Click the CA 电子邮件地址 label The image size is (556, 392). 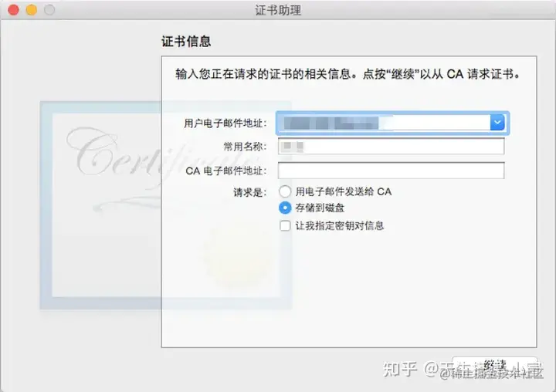click(x=225, y=171)
